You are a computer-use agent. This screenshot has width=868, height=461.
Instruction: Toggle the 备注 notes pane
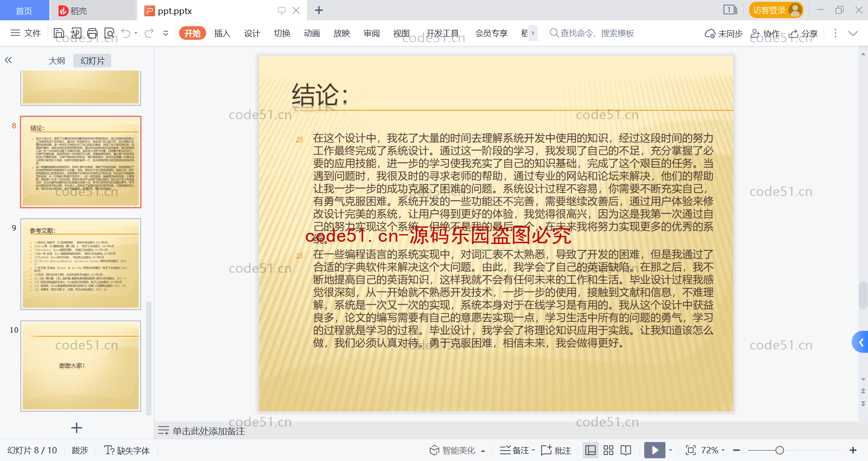[x=514, y=450]
